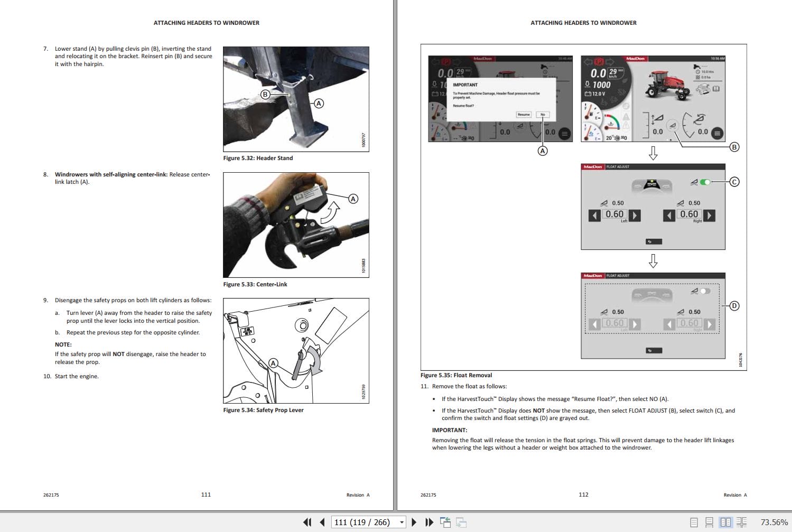Go to the previous page
Screen dimensions: 792x532
pos(322,522)
